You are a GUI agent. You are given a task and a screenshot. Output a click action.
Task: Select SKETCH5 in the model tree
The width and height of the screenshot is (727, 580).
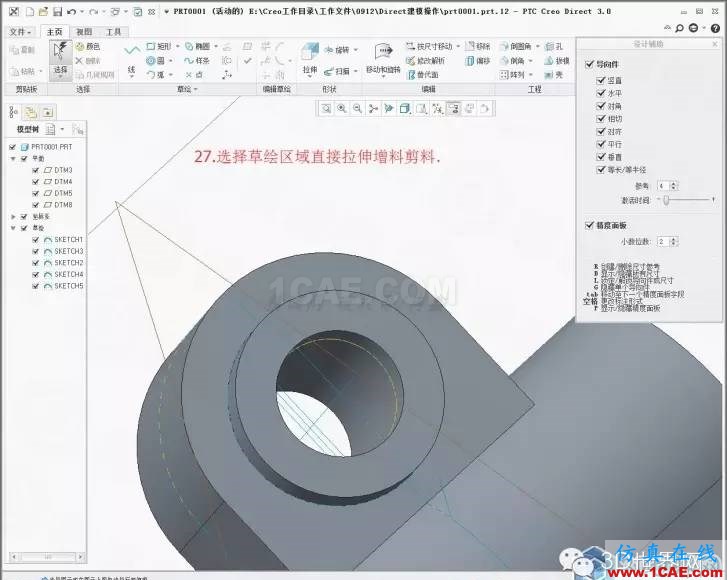pos(69,286)
